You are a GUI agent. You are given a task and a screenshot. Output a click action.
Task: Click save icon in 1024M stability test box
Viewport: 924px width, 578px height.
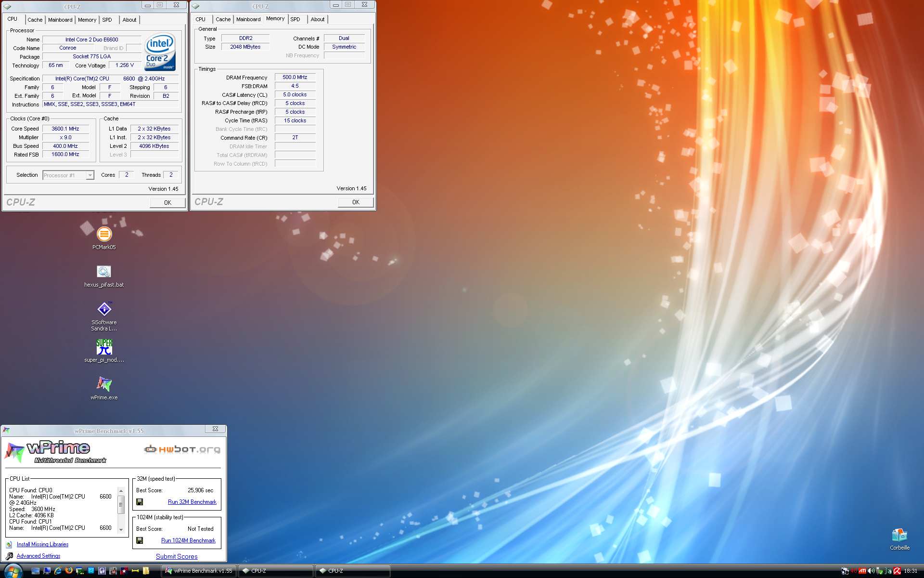(x=140, y=540)
